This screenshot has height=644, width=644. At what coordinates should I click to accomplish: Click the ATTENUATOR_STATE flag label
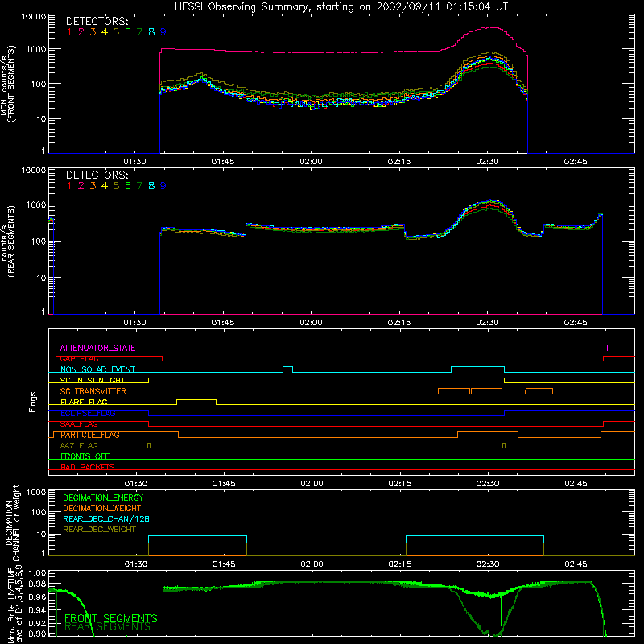coord(97,349)
